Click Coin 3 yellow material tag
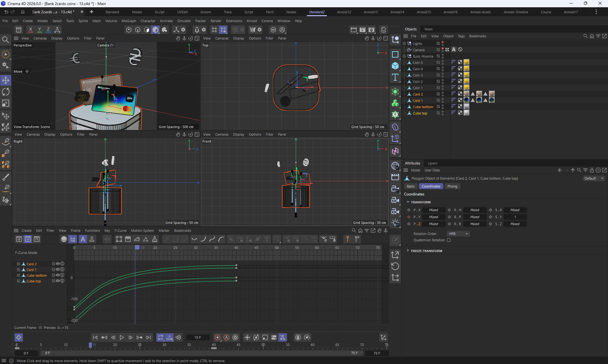This screenshot has width=608, height=364. click(x=466, y=75)
